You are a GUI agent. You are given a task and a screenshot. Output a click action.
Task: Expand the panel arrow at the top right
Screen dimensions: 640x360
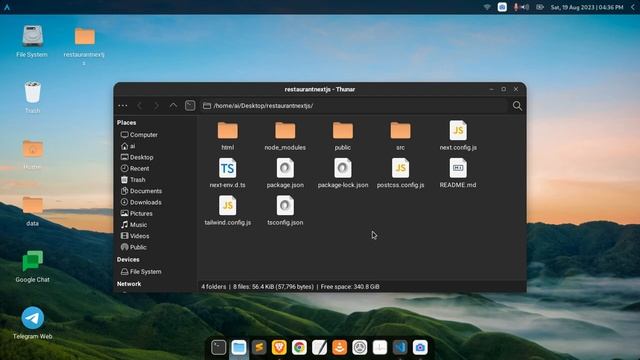click(633, 7)
